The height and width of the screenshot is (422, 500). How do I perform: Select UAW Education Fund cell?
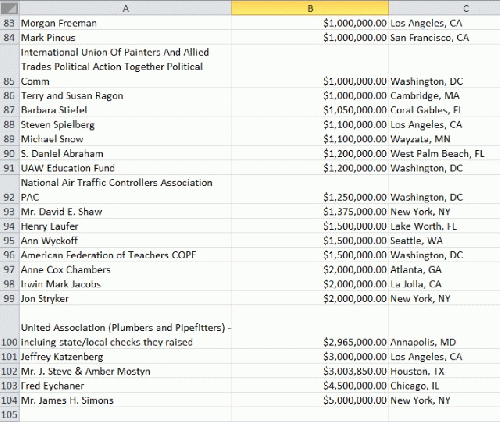[126, 168]
